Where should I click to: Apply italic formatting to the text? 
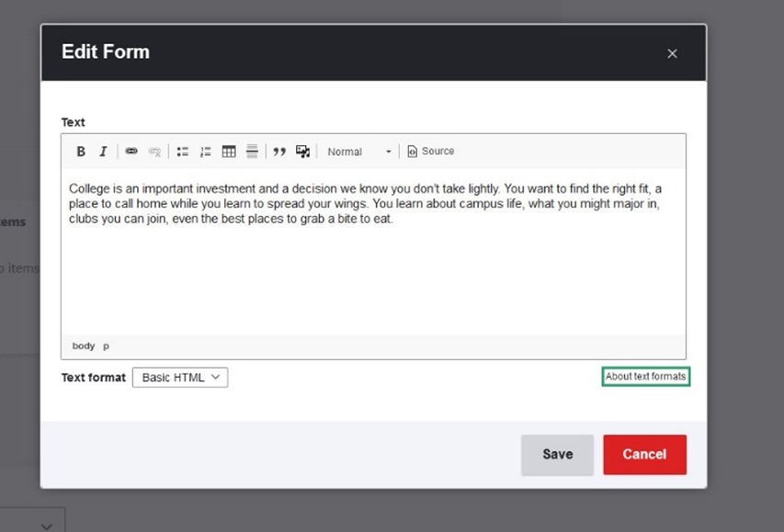pyautogui.click(x=103, y=151)
